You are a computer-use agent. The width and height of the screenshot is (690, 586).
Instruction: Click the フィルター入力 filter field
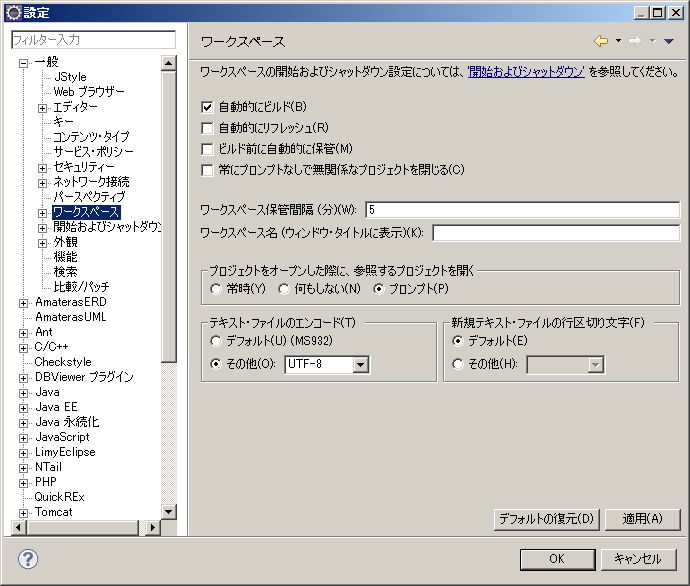pos(93,40)
